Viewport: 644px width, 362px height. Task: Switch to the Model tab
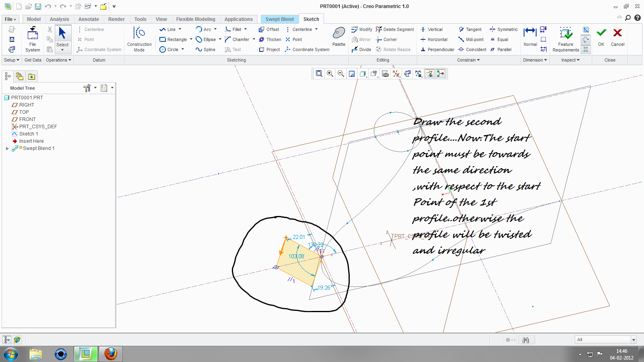(x=34, y=19)
